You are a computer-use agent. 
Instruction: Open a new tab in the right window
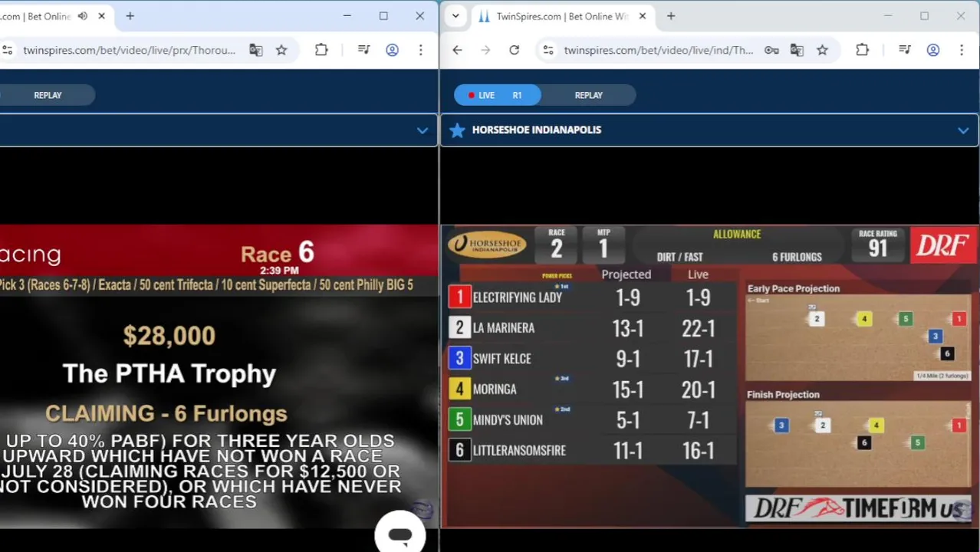pos(671,16)
